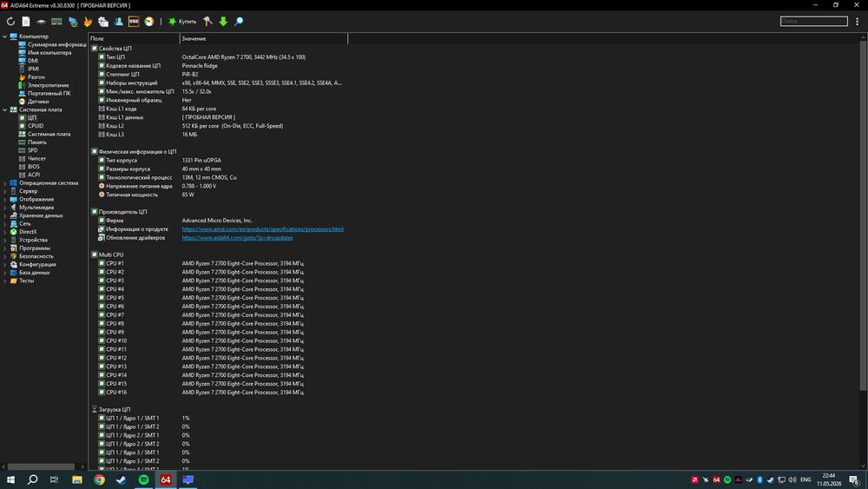Open the Report page icon in toolbar
This screenshot has height=489, width=868.
[26, 22]
